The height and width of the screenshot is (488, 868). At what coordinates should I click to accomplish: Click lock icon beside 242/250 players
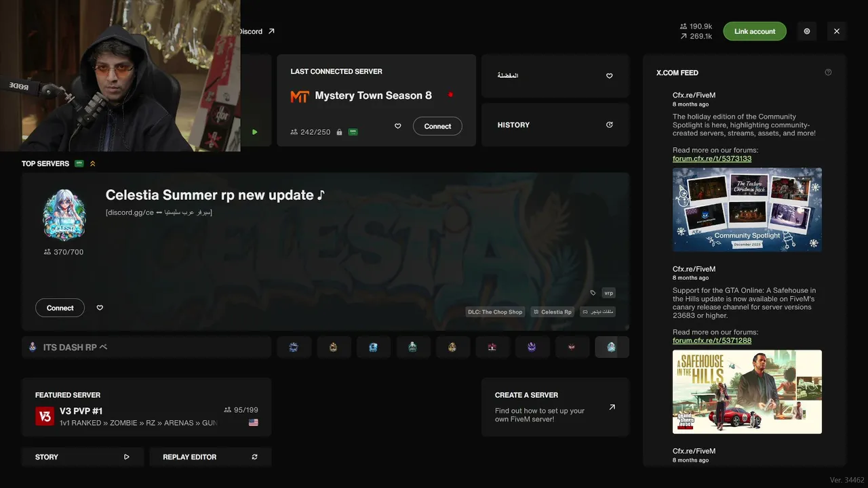click(x=339, y=132)
